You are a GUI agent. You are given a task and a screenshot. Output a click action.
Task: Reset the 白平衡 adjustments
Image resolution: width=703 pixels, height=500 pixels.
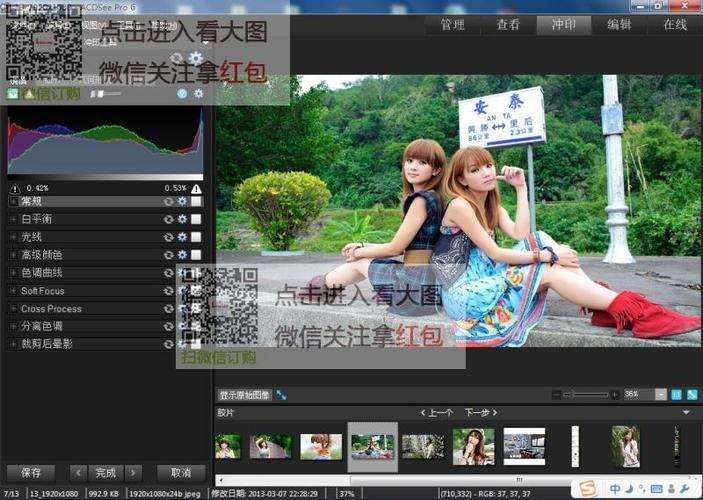click(169, 219)
